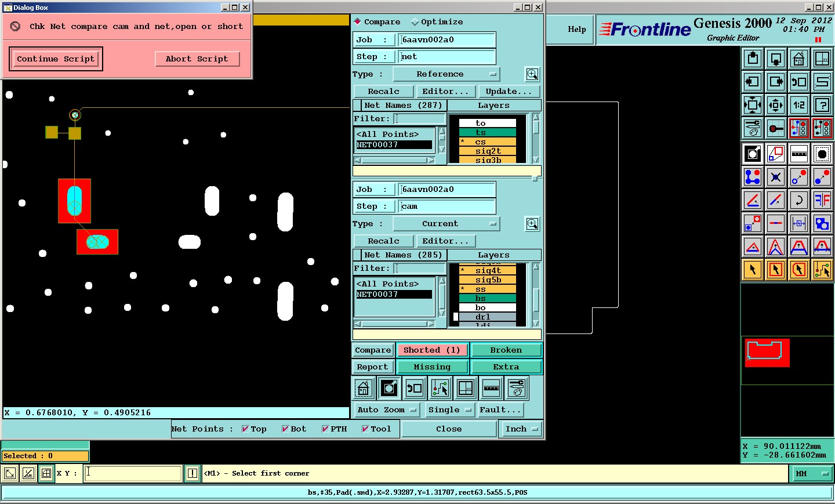Screen dimensions: 835x504
Task: Open the Type Current dropdown
Action: coord(446,224)
